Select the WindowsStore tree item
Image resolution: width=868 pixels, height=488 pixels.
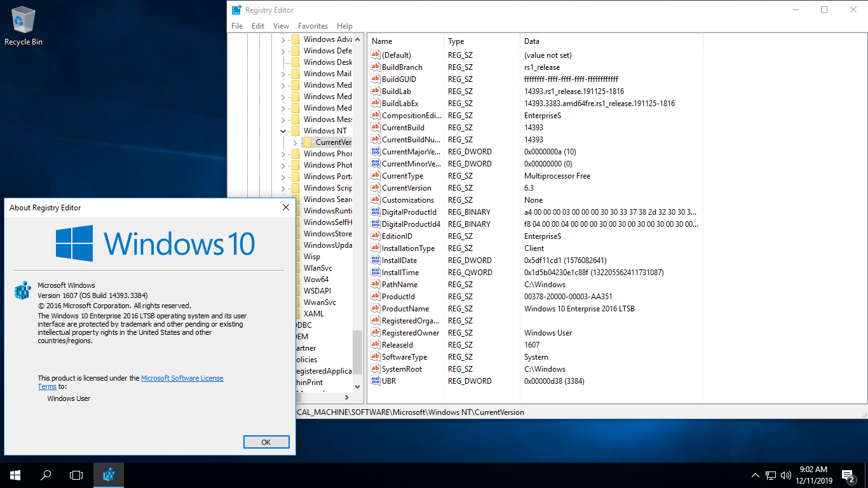[327, 234]
